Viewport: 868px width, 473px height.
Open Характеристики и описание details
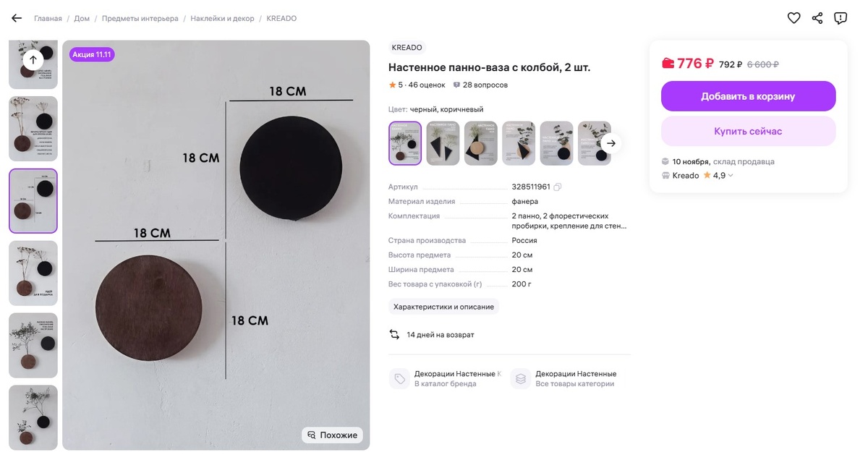tap(443, 307)
